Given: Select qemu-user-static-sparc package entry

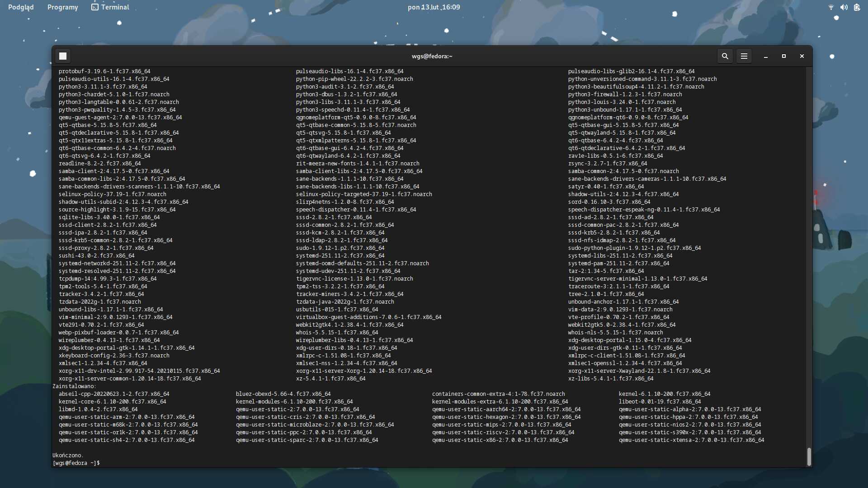Looking at the screenshot, I should tap(307, 440).
